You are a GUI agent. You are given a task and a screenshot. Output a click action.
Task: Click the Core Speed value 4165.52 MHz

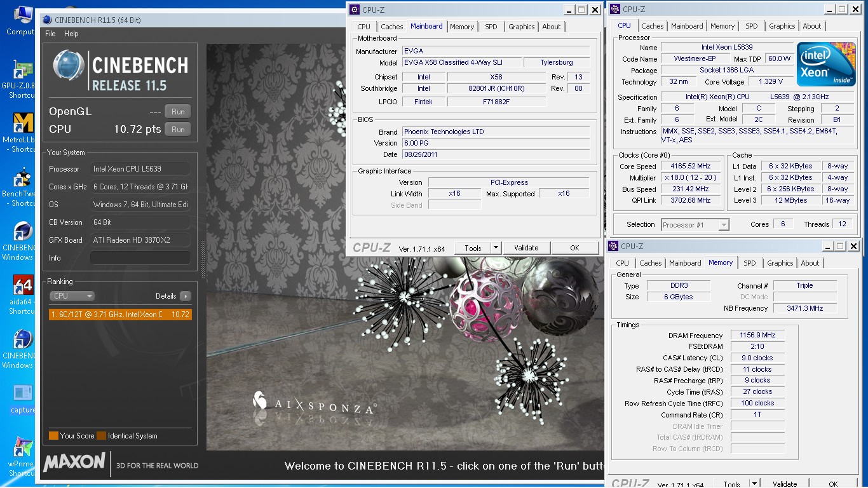coord(690,166)
